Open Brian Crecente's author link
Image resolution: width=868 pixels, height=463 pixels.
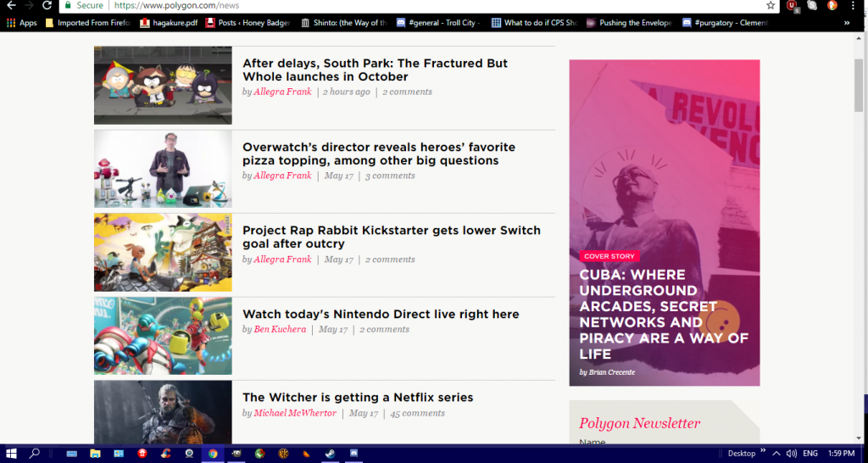(611, 372)
